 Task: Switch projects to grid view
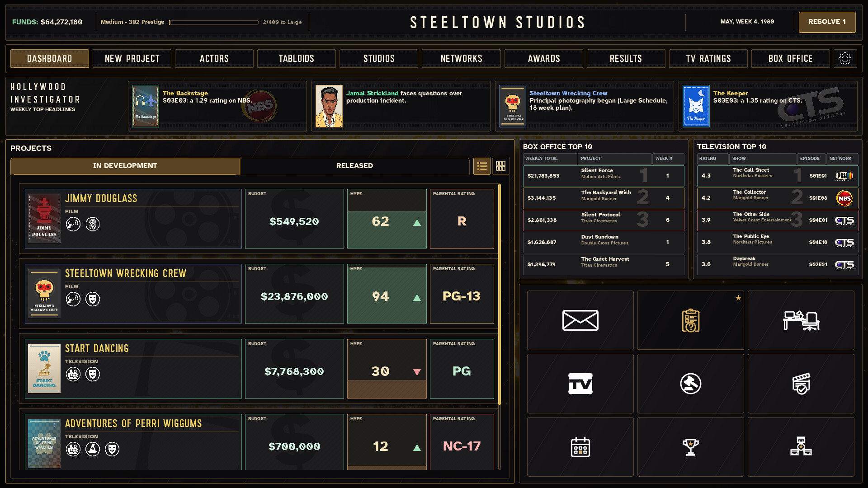[x=500, y=166]
